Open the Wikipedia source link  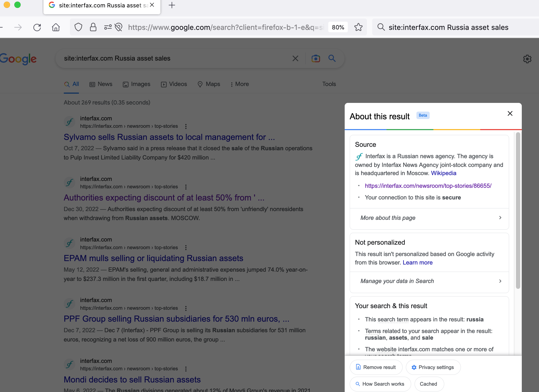pos(444,173)
